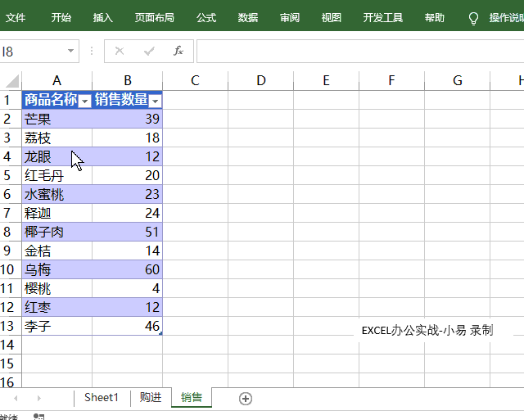
Task: Select column D header
Action: pyautogui.click(x=261, y=80)
